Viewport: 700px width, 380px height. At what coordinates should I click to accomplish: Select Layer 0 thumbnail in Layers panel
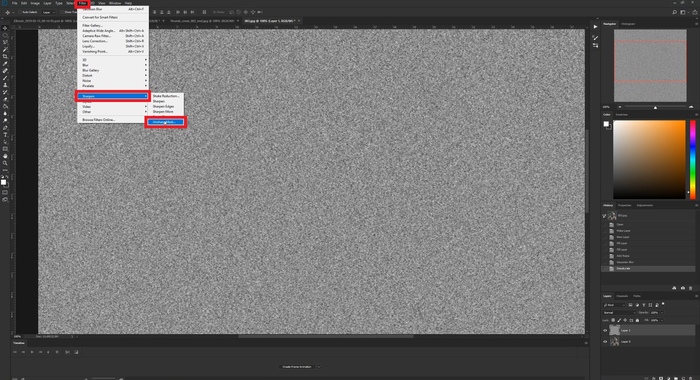point(614,342)
